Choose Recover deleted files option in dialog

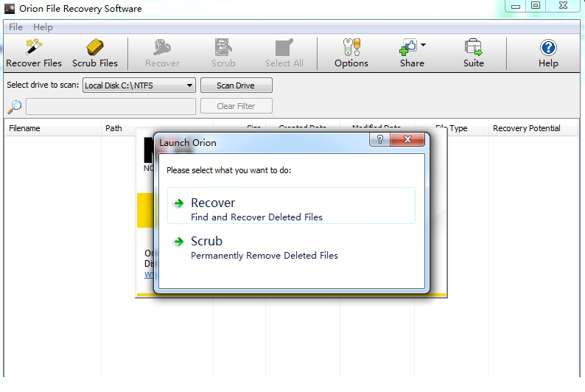pyautogui.click(x=291, y=206)
